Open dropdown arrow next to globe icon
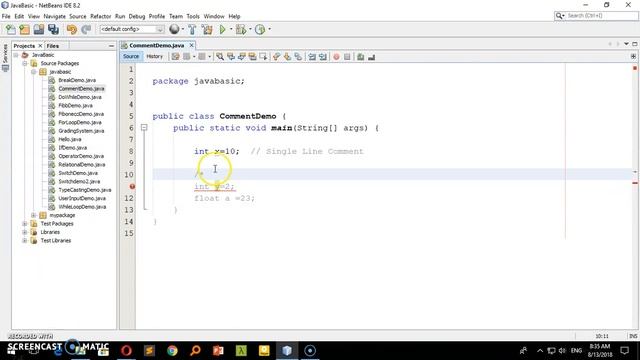This screenshot has height=360, width=640. point(182,29)
